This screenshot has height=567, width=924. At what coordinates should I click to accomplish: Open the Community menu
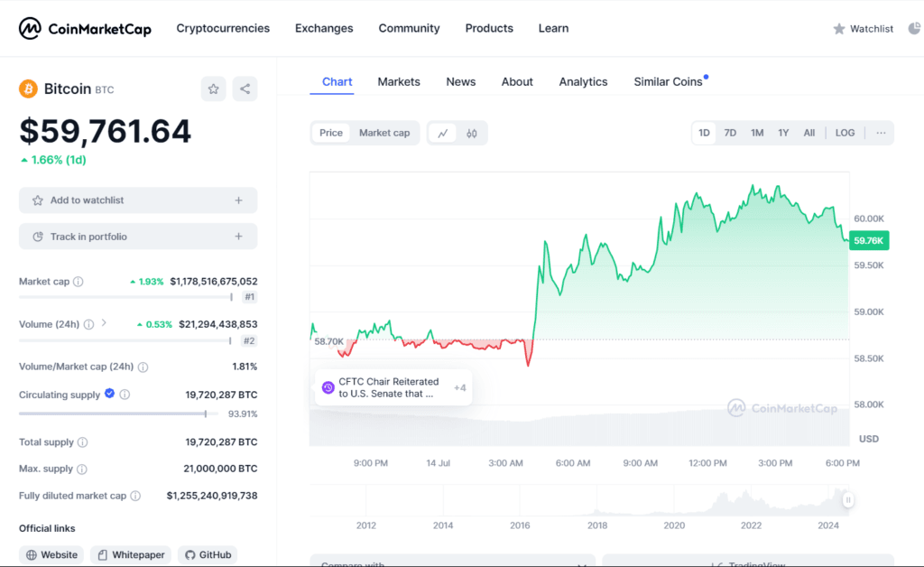point(409,28)
